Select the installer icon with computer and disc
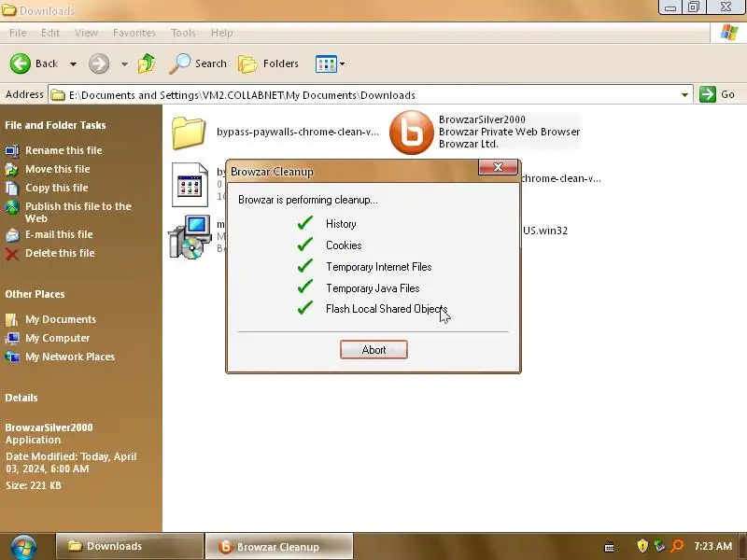The width and height of the screenshot is (747, 560). coord(190,237)
